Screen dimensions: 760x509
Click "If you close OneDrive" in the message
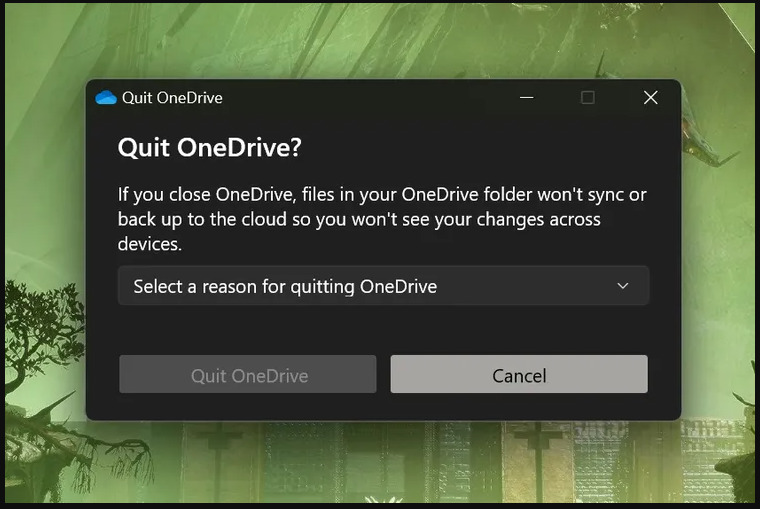point(206,195)
